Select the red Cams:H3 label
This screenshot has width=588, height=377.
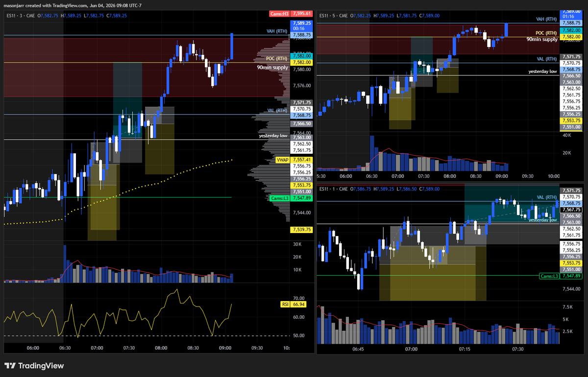pyautogui.click(x=279, y=14)
